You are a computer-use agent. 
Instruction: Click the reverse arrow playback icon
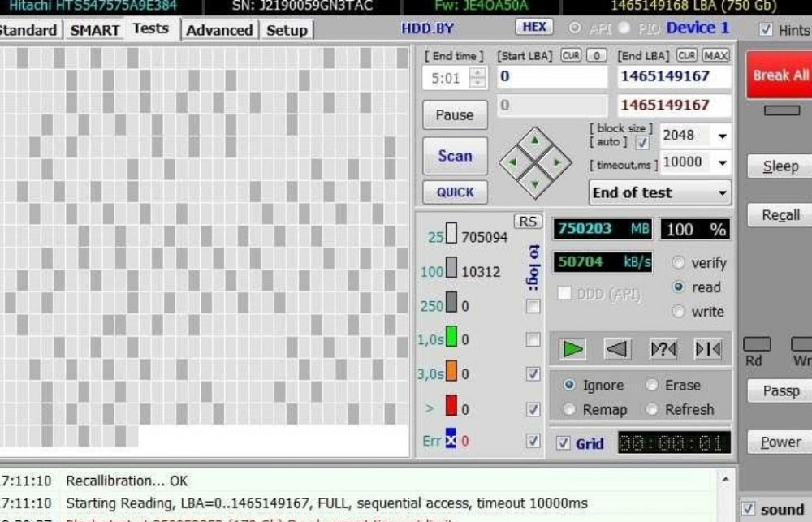pos(618,349)
